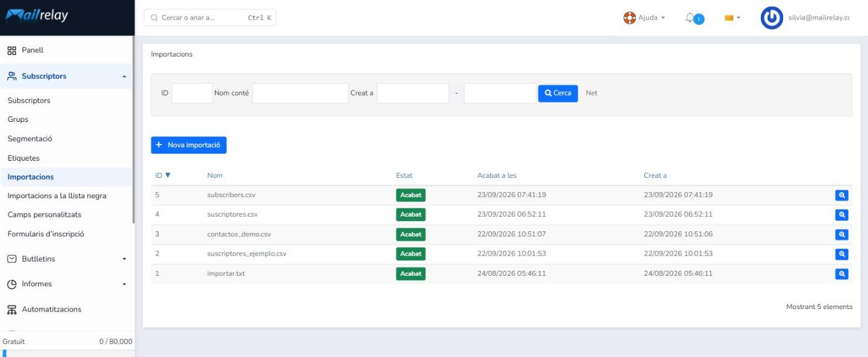The image size is (868, 357).
Task: Open details icon for subscribers.csv import
Action: pos(842,195)
